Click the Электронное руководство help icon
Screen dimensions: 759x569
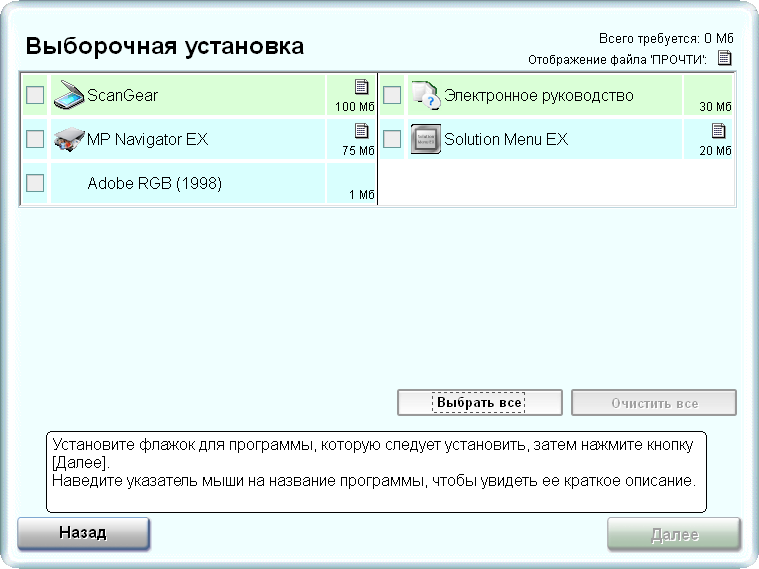pos(426,95)
